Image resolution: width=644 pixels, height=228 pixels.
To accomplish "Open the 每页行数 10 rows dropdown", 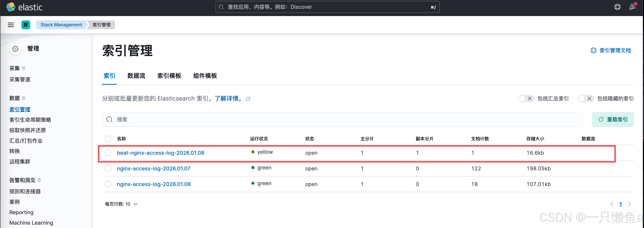I will pos(121,204).
